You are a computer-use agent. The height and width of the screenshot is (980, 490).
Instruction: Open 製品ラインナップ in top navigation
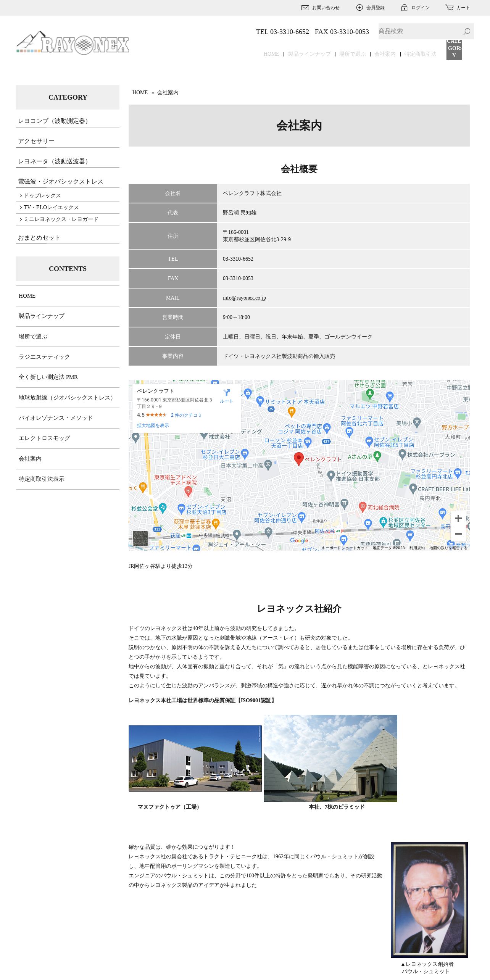point(309,54)
